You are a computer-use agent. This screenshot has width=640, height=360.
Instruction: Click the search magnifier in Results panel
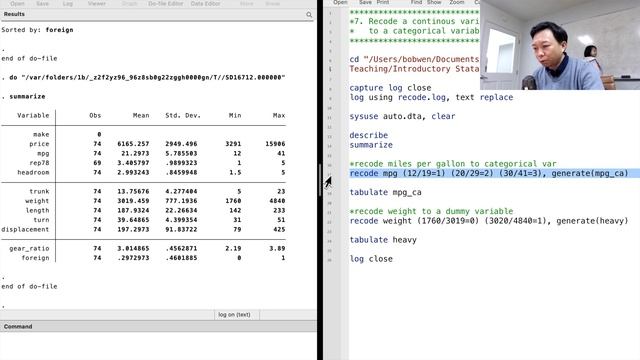click(x=309, y=15)
